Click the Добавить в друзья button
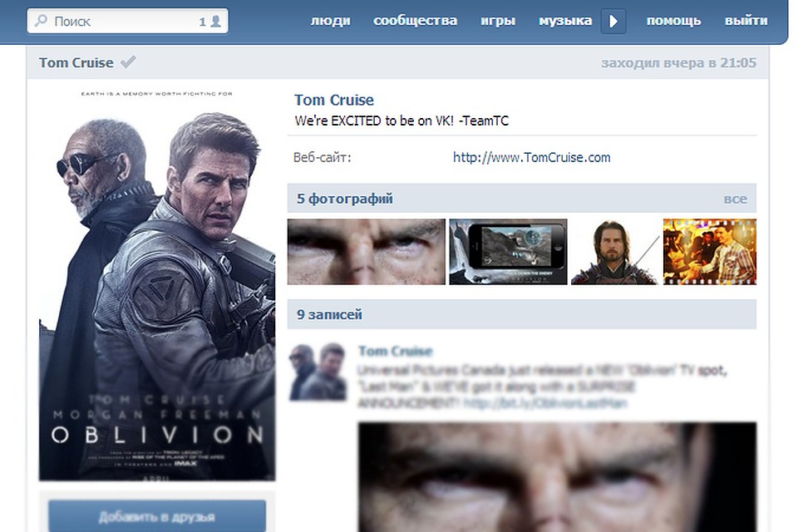 click(x=157, y=516)
